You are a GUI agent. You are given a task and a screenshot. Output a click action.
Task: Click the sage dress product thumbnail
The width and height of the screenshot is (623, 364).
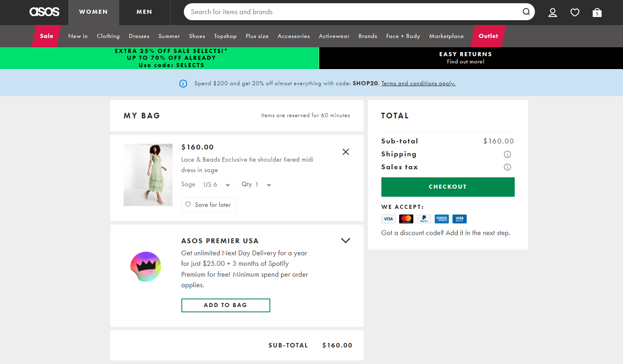coord(148,175)
